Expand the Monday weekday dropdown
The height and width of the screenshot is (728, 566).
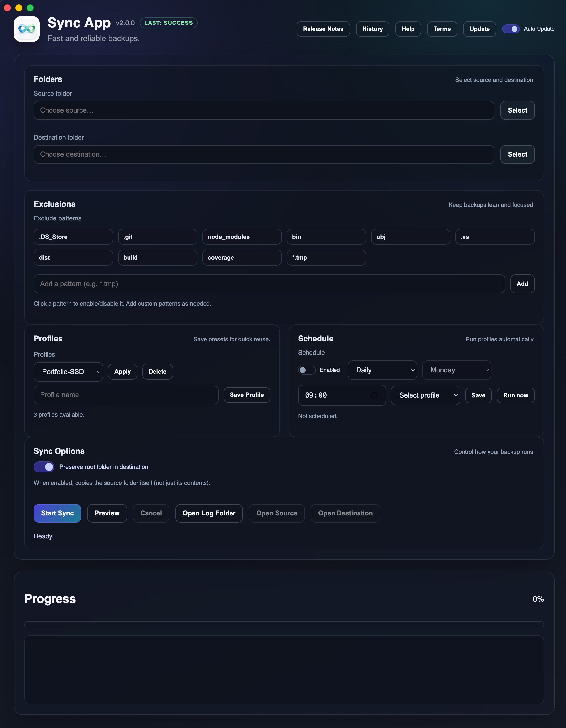pyautogui.click(x=456, y=370)
